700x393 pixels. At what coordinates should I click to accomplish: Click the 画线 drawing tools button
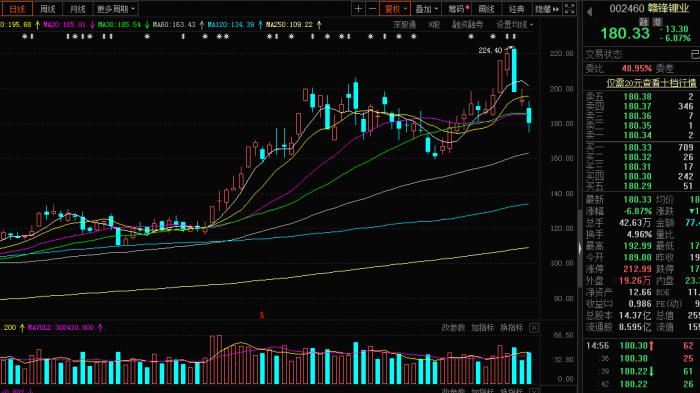point(487,9)
